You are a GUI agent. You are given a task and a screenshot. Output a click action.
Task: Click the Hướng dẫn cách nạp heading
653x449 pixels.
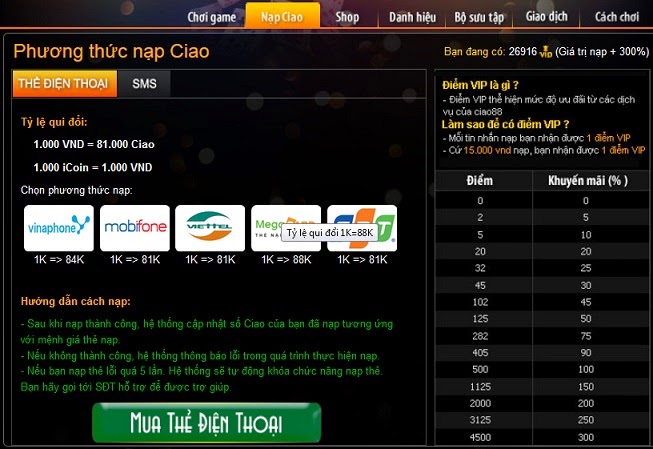75,301
